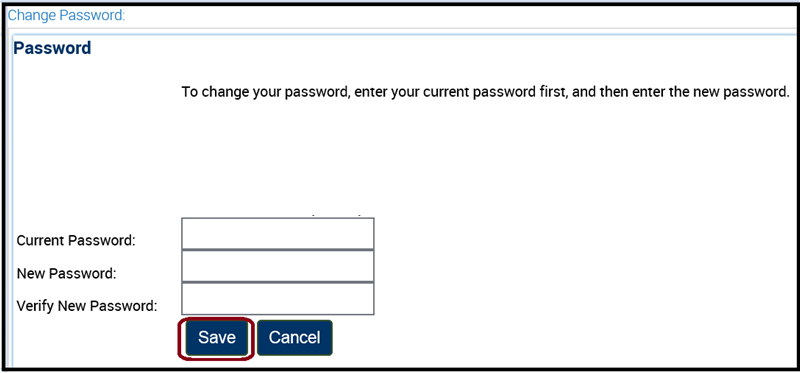Click the phrase "To change your password"
Image resolution: width=800 pixels, height=373 pixels.
point(265,93)
